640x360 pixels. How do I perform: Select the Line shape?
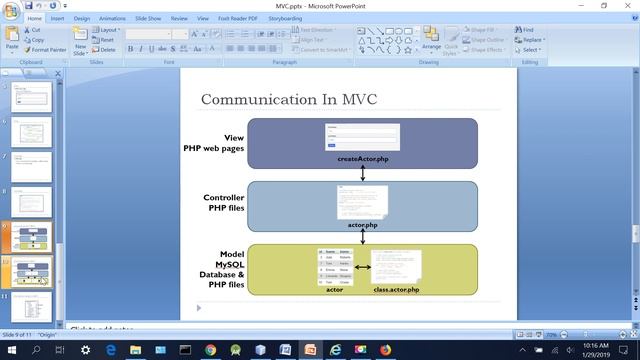point(371,31)
